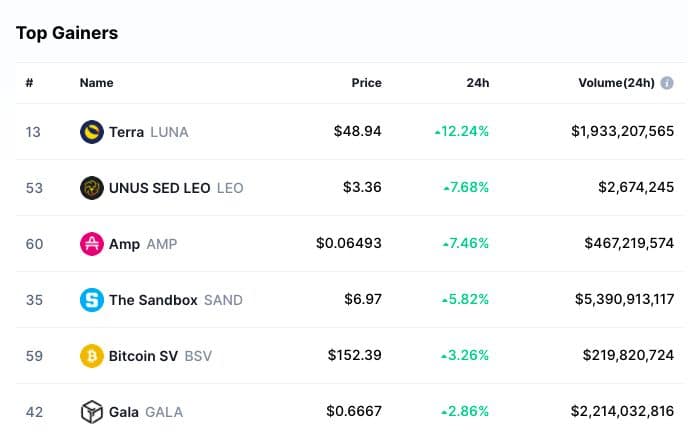Click the Volume(24h) info icon
The width and height of the screenshot is (688, 438).
(665, 83)
